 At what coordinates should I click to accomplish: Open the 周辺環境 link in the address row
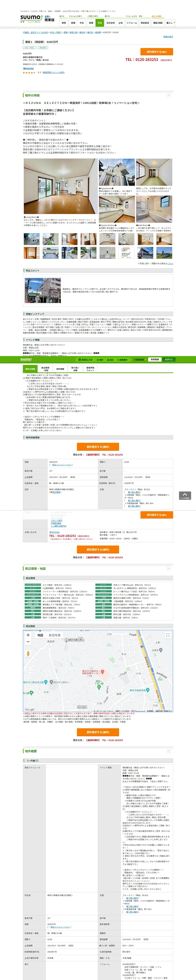point(56,492)
